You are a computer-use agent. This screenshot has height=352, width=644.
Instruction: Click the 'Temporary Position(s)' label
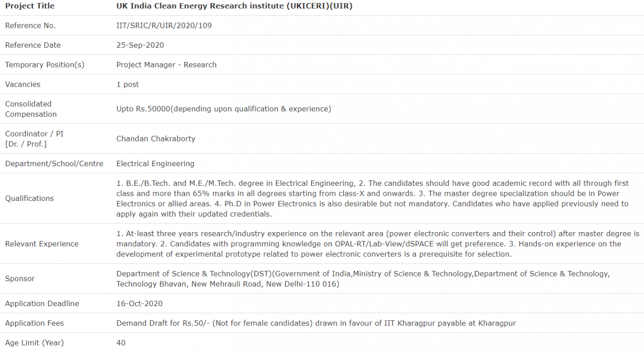[x=45, y=65]
